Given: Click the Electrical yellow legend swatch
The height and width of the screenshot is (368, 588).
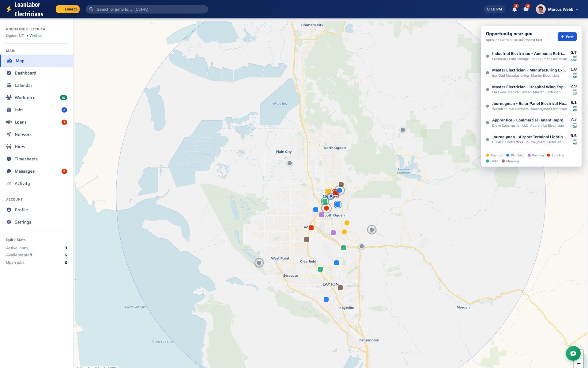Looking at the screenshot, I should pos(488,155).
